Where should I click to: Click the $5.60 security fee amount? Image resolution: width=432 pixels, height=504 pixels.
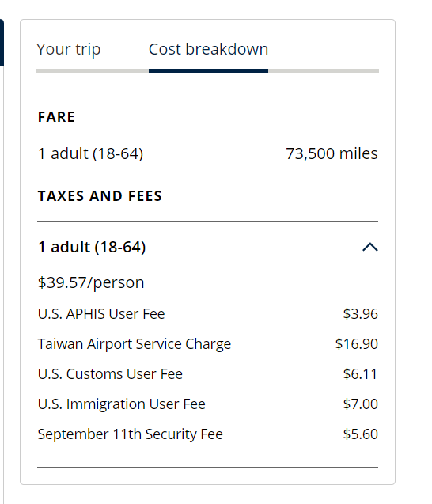[360, 434]
